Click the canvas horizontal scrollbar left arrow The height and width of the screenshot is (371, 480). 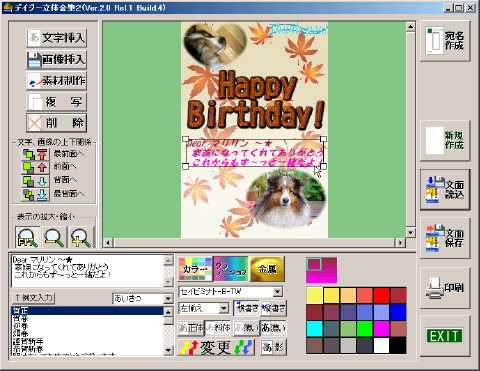click(x=108, y=243)
